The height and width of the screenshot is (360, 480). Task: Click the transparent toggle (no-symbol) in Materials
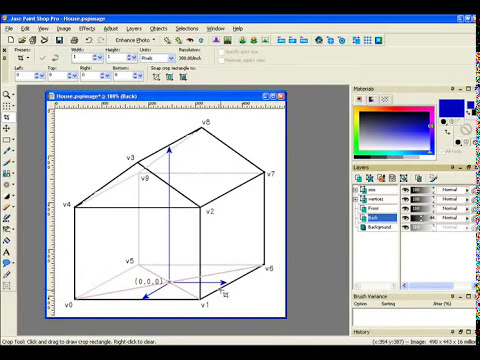click(466, 129)
